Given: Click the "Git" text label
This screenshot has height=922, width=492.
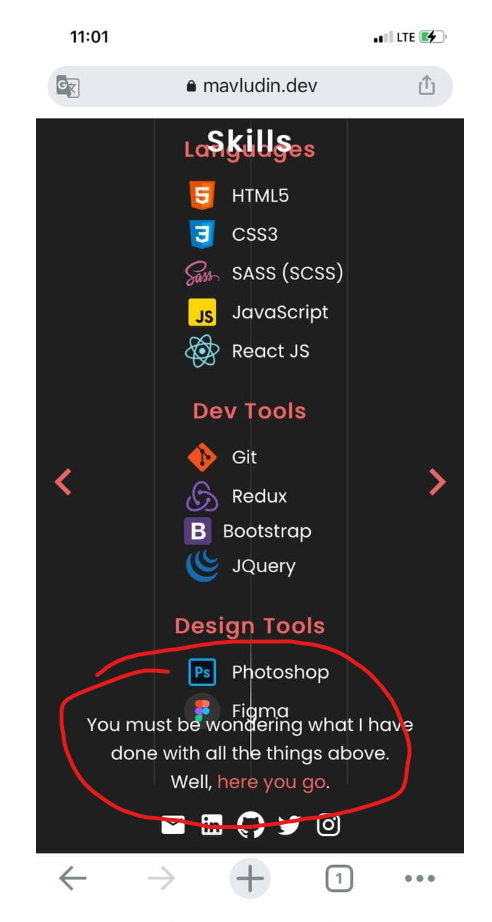Looking at the screenshot, I should coord(244,457).
